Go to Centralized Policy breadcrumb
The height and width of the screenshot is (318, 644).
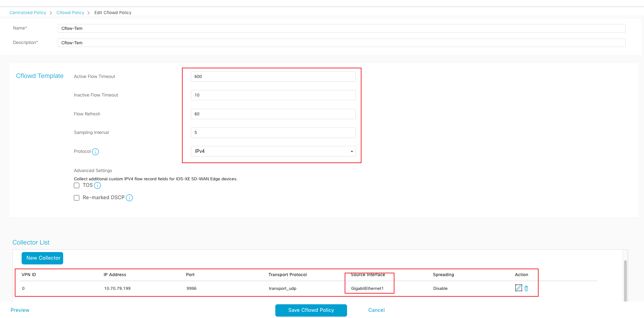point(28,13)
